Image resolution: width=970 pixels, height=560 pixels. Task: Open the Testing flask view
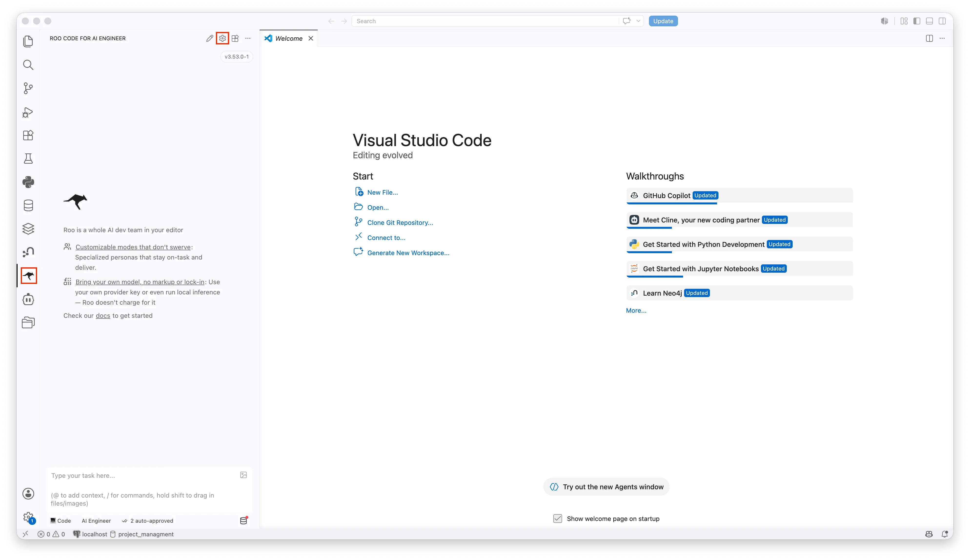[28, 159]
